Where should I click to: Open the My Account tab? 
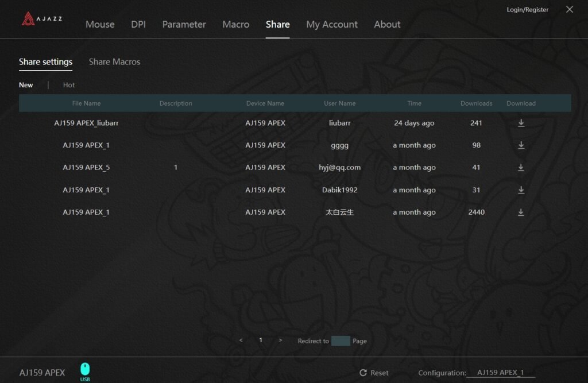click(x=332, y=24)
